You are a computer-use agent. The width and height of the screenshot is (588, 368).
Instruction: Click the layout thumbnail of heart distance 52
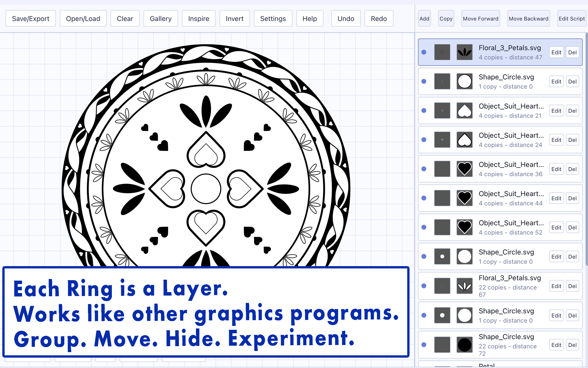tap(442, 227)
